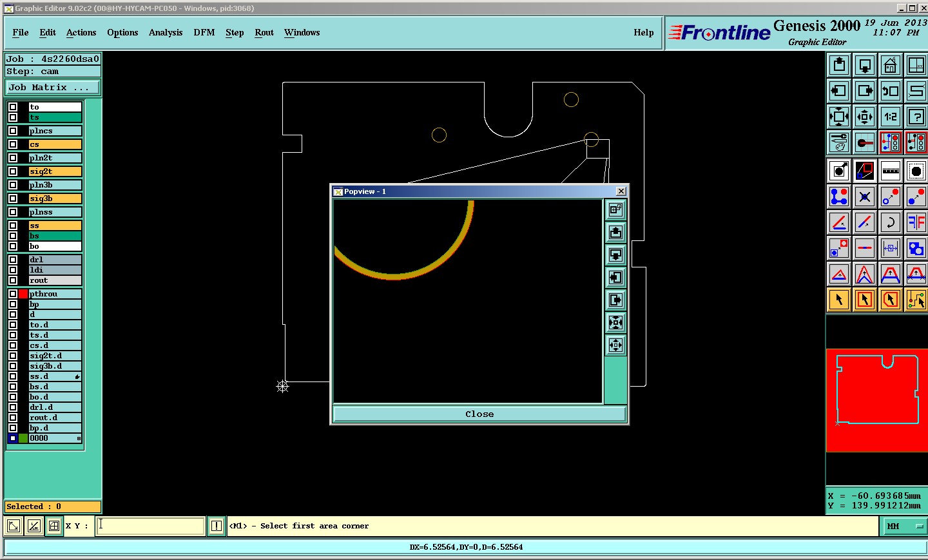The width and height of the screenshot is (928, 560).
Task: Click the Home view icon in right toolbar
Action: (890, 65)
